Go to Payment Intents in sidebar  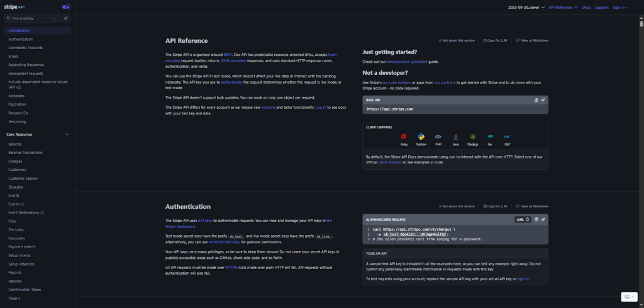point(22,247)
